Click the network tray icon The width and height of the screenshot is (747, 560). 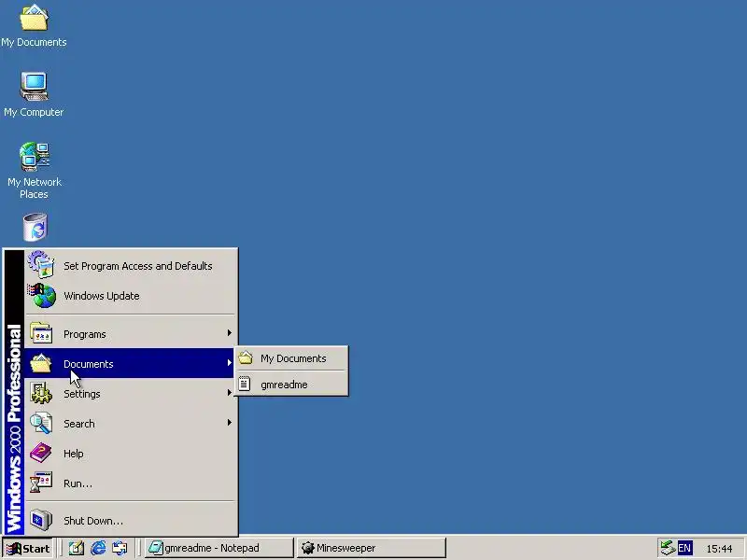pyautogui.click(x=668, y=548)
